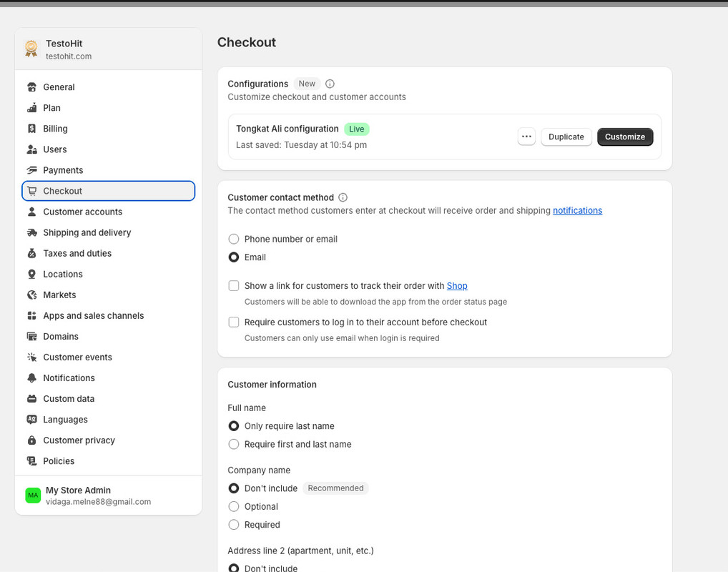
Task: Open the Taxes and duties settings
Action: [x=77, y=253]
